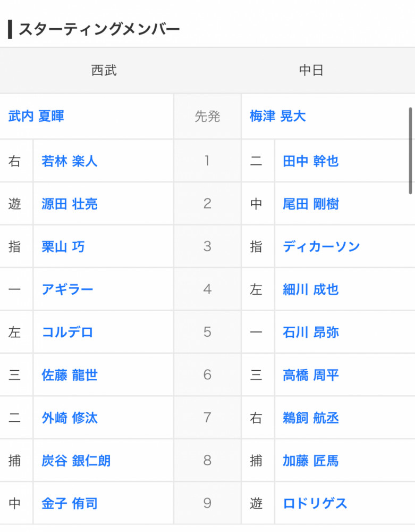Screen dimensions: 415x532
Task: Open アギラー player page
Action: (x=67, y=290)
